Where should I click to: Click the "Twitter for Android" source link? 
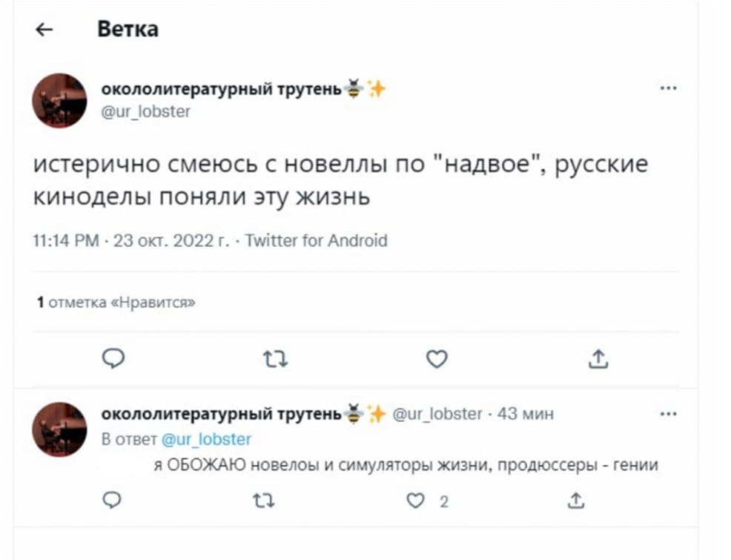tap(316, 240)
